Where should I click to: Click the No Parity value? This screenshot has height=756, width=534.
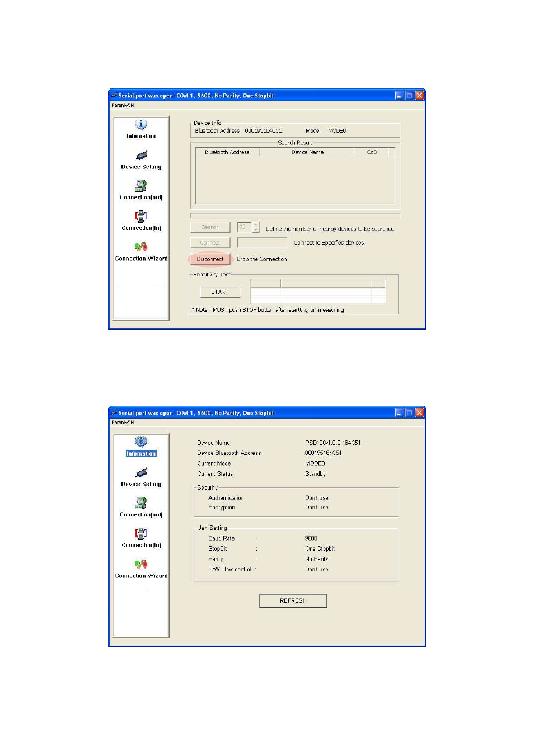[317, 559]
